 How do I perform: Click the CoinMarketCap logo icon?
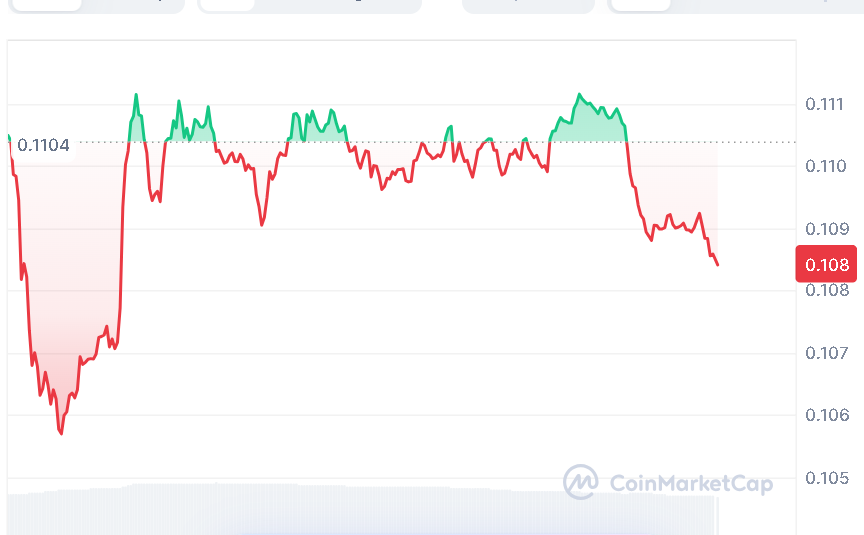coord(580,483)
